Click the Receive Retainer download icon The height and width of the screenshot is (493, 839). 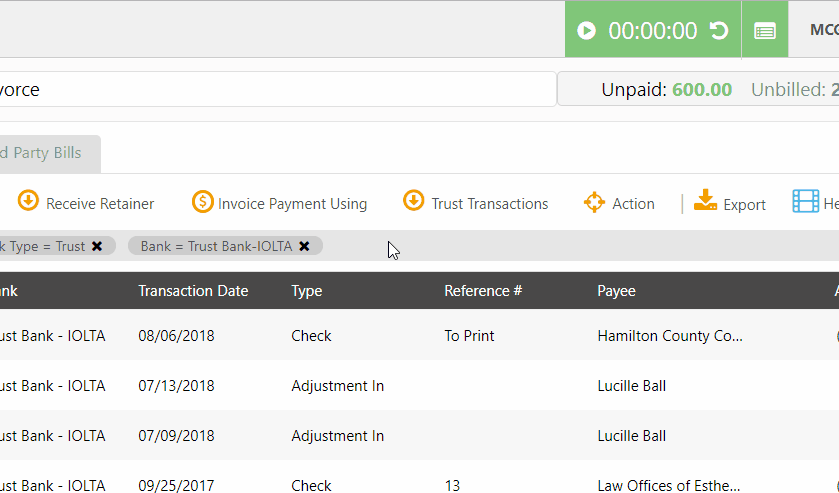28,202
